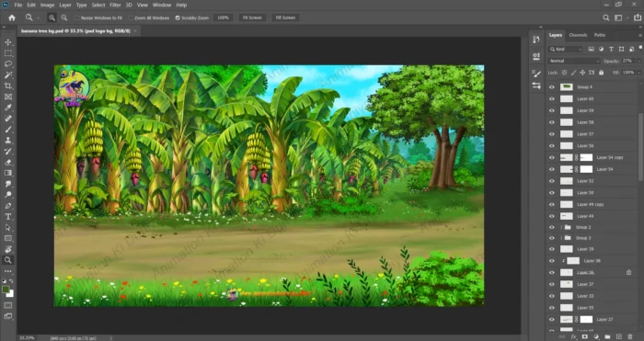Select the Rectangular Marquee tool
644x341 pixels.
pos(7,53)
